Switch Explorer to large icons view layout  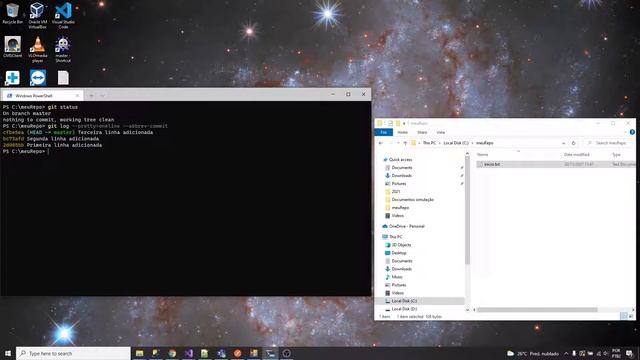click(x=631, y=316)
